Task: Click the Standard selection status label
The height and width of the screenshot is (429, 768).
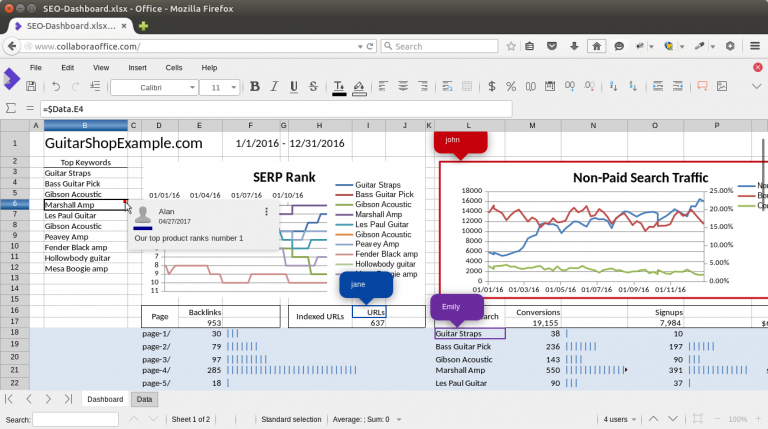Action: coord(291,419)
